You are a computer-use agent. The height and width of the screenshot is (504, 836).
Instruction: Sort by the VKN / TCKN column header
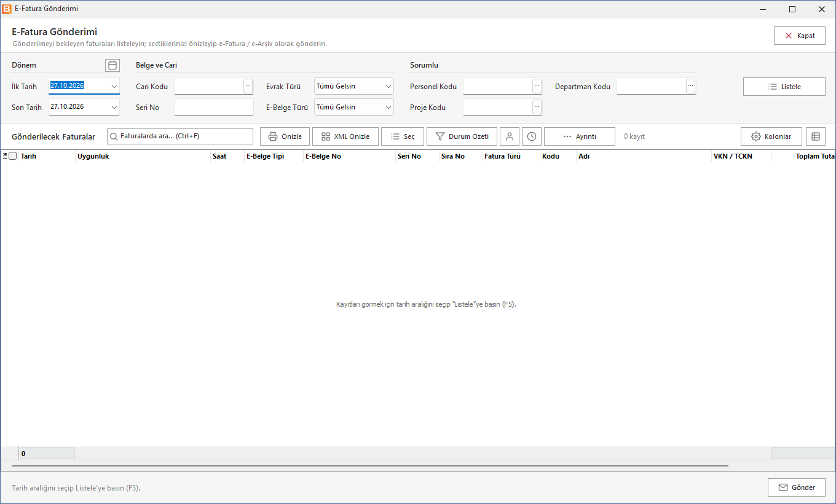point(741,156)
